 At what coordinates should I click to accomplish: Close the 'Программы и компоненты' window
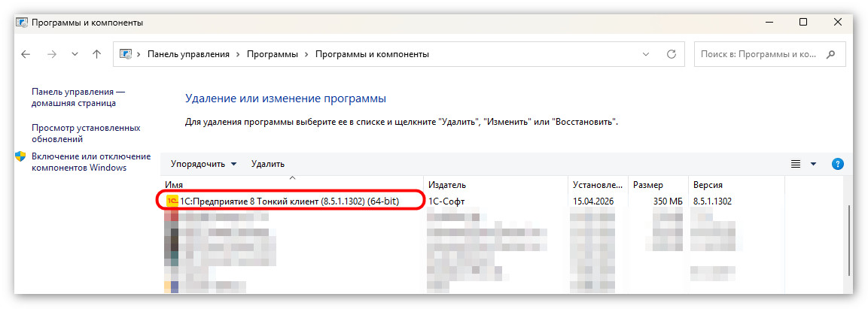tap(838, 22)
